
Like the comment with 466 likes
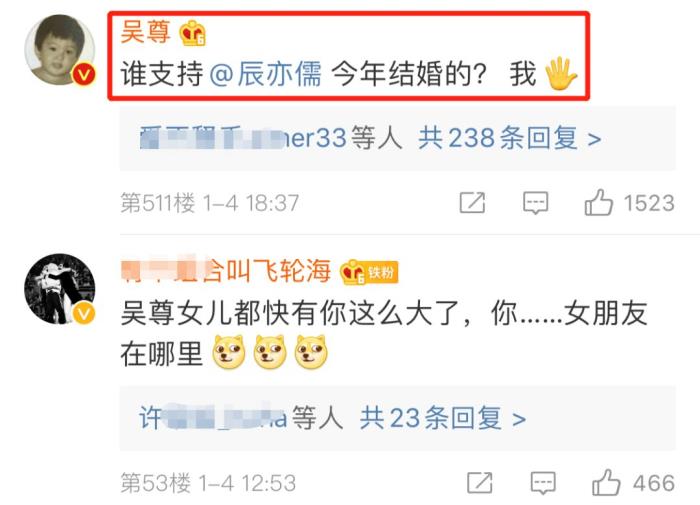pos(606,483)
